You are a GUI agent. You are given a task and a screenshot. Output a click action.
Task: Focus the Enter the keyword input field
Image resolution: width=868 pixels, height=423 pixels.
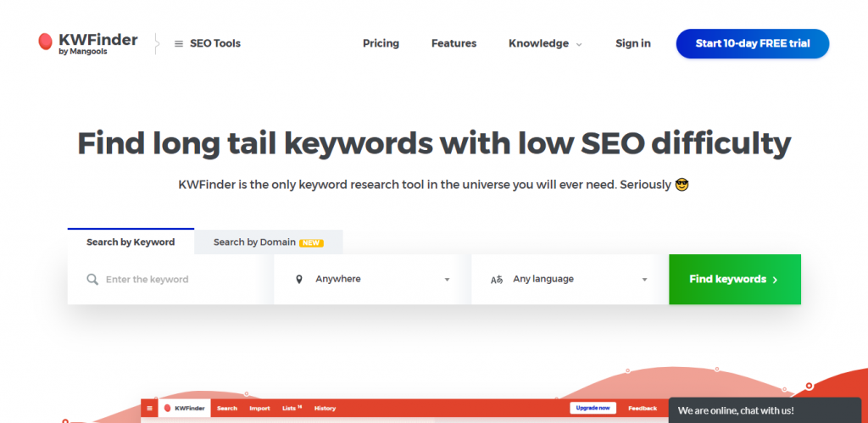(170, 279)
